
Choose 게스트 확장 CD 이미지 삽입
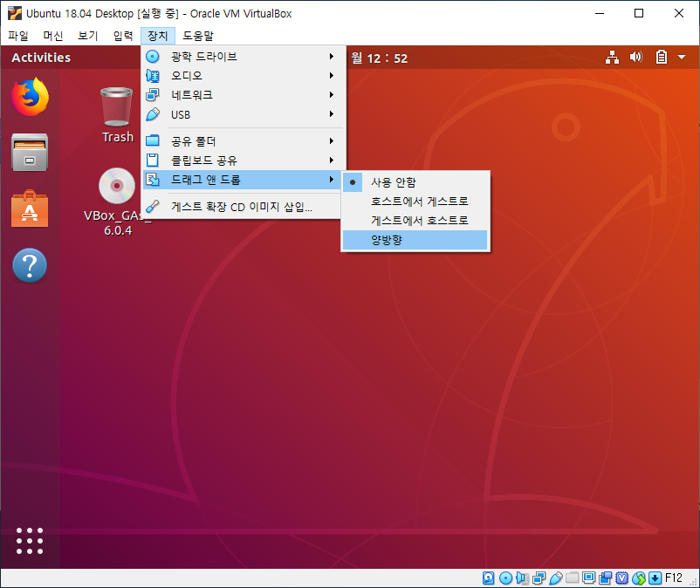pyautogui.click(x=244, y=207)
